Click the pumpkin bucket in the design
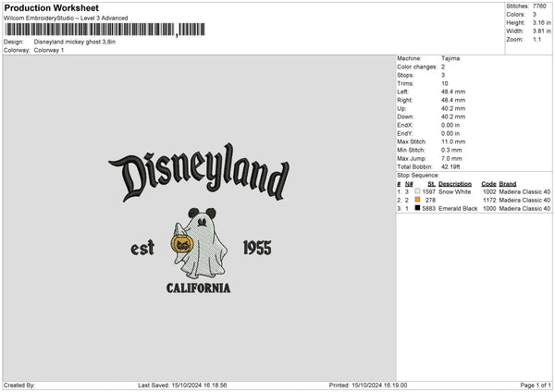 tap(182, 244)
